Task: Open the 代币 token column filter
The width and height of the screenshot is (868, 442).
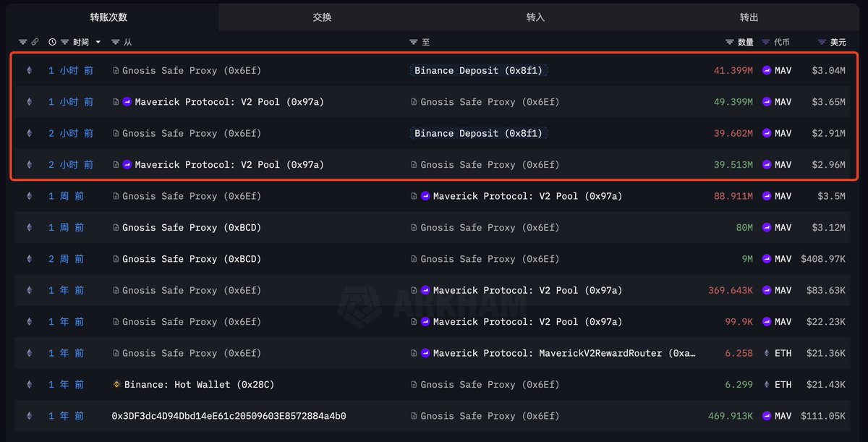Action: pos(767,43)
